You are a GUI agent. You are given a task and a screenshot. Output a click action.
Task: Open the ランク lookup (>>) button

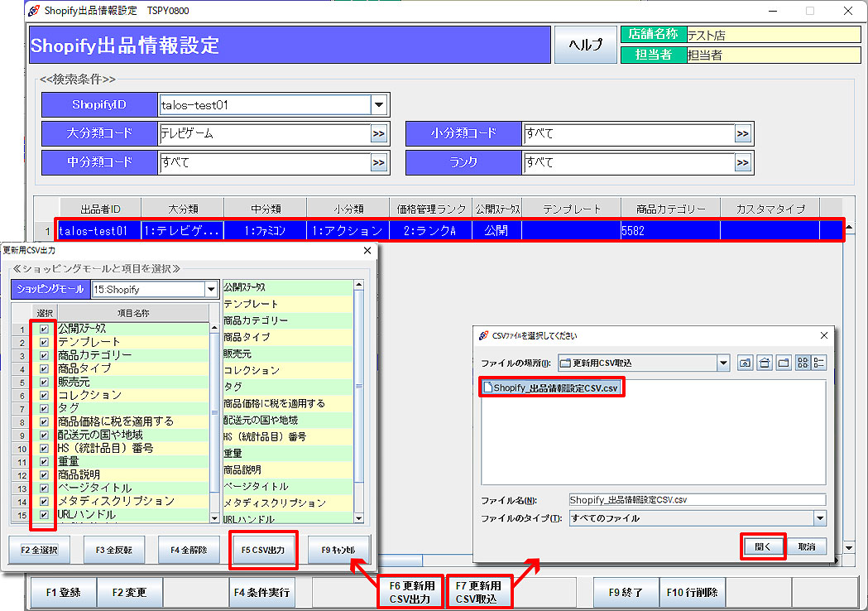click(x=743, y=163)
